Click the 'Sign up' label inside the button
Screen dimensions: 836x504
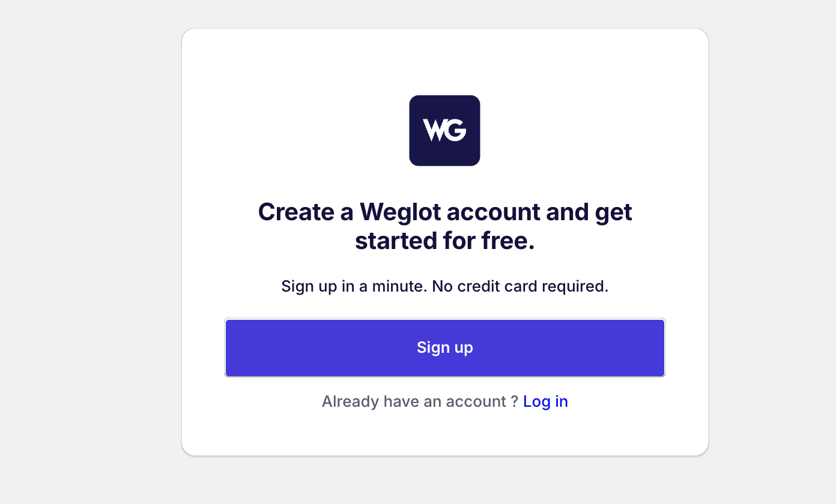[445, 347]
